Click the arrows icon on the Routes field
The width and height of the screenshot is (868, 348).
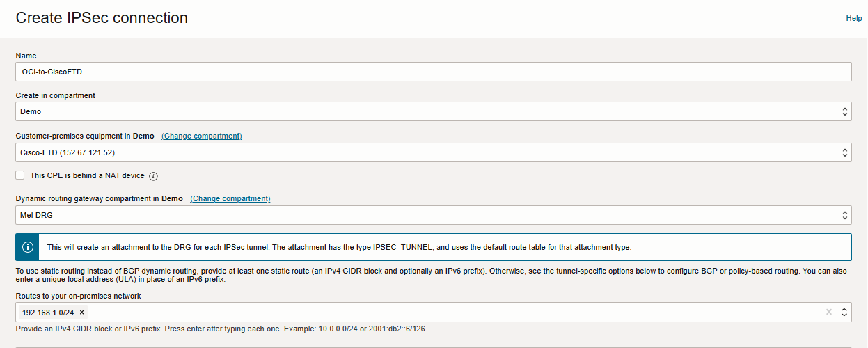tap(844, 313)
